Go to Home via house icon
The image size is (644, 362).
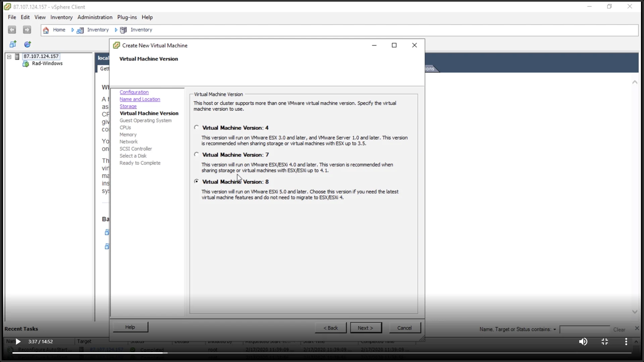tap(46, 30)
